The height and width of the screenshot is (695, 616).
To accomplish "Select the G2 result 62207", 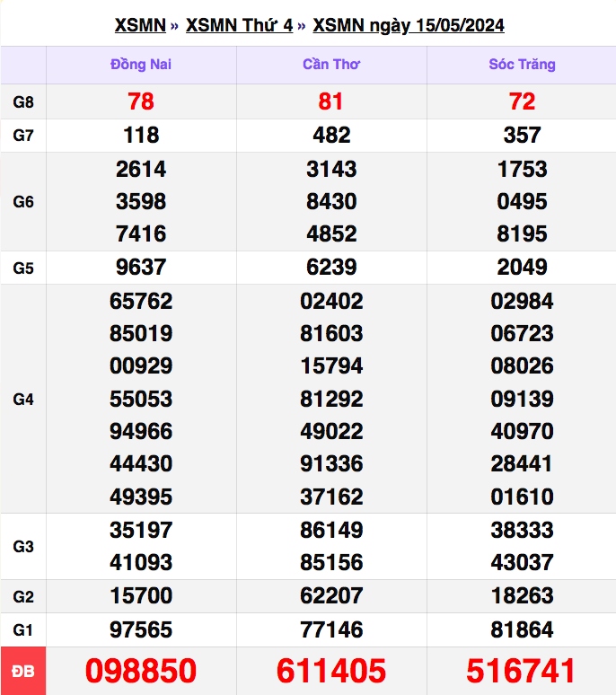I will click(331, 596).
